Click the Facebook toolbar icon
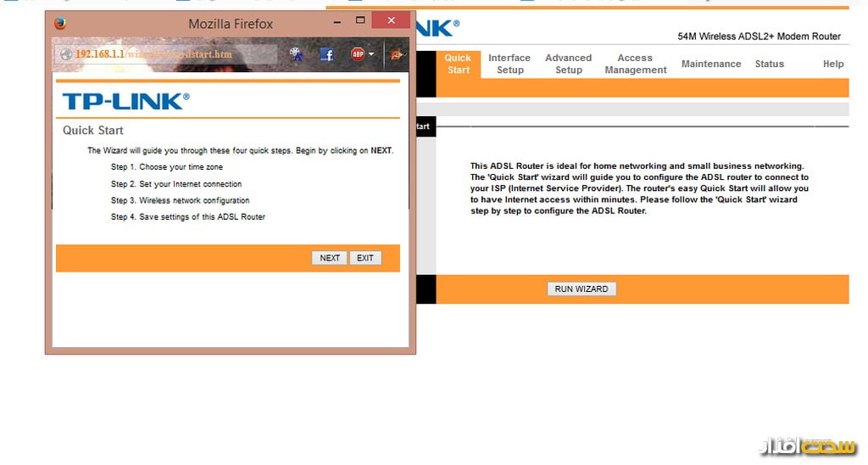The height and width of the screenshot is (465, 868). [x=326, y=54]
